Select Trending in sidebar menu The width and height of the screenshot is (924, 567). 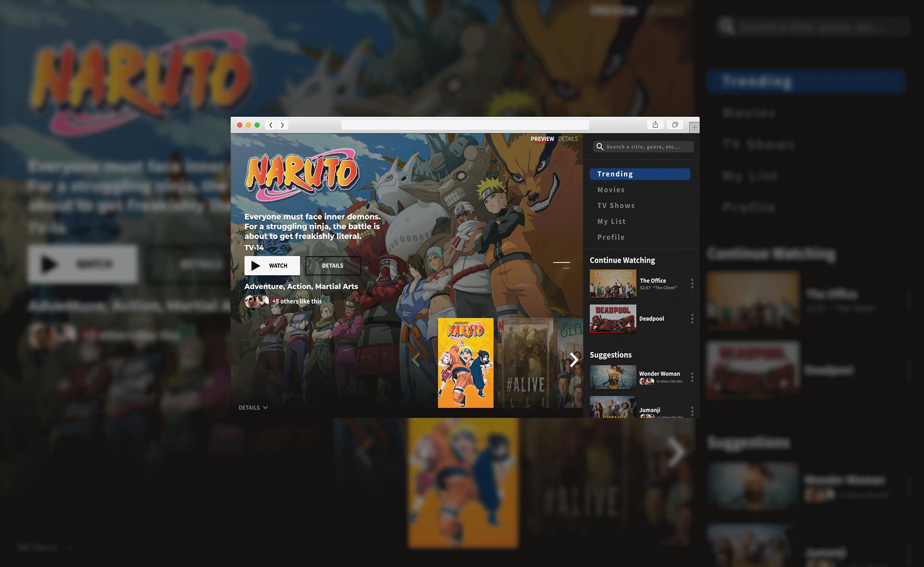tap(640, 174)
